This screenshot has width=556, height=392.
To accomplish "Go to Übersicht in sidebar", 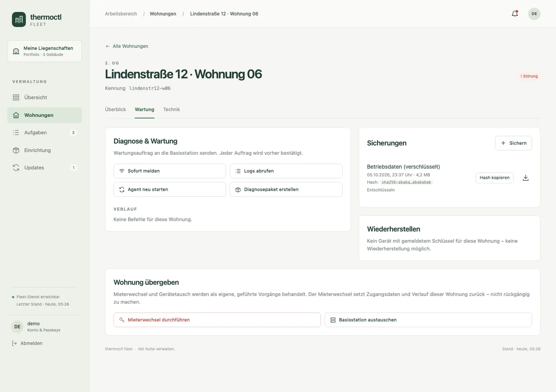I will point(45,98).
